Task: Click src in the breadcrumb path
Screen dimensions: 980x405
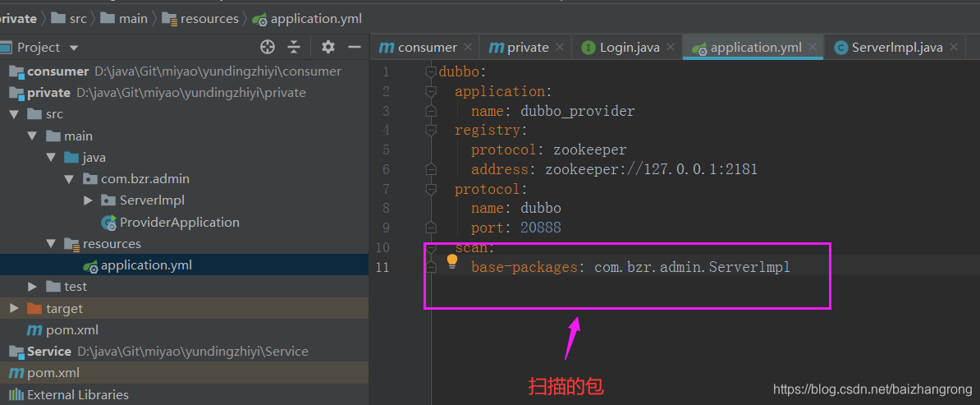Action: [x=78, y=19]
